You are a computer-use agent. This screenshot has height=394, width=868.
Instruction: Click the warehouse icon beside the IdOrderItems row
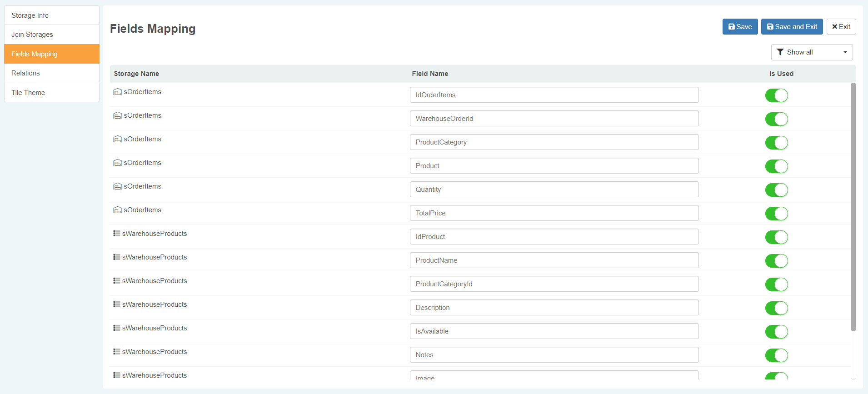[117, 92]
